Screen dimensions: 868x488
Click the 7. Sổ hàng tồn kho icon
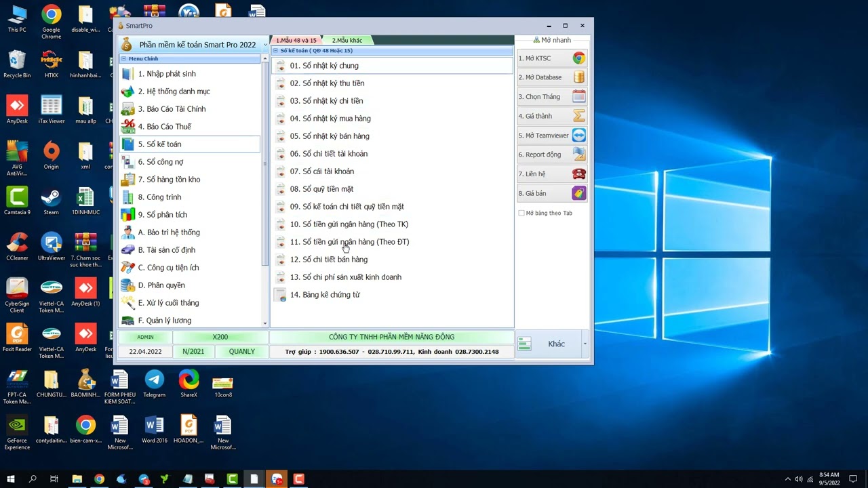(x=127, y=180)
